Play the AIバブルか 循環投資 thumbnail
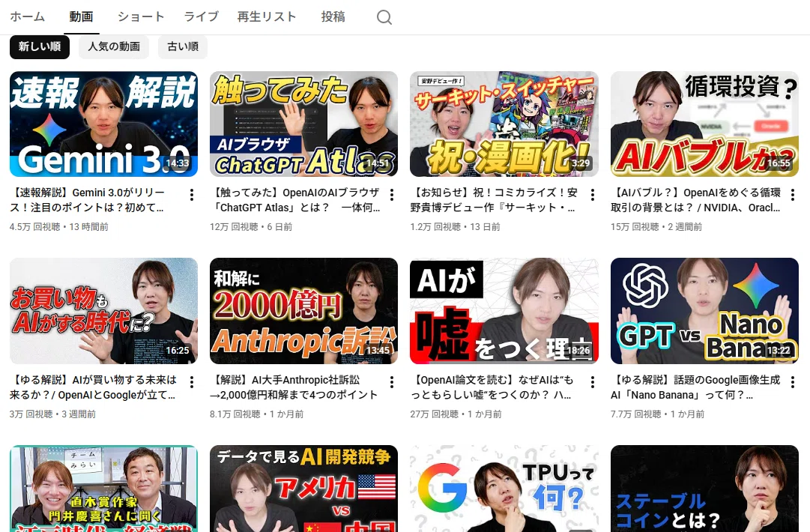The image size is (810, 532). [x=704, y=124]
